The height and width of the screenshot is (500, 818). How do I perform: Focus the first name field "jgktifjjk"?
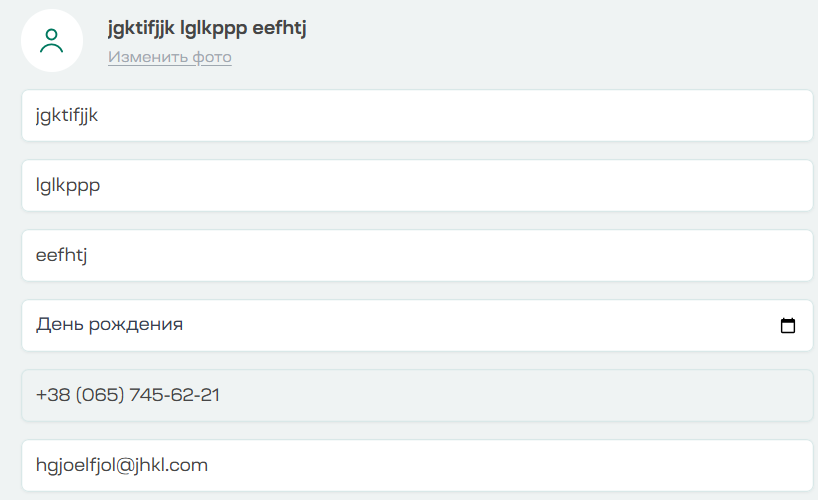point(416,115)
